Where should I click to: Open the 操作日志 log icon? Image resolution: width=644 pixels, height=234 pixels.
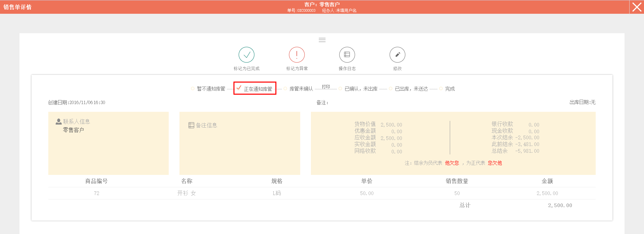tap(347, 55)
